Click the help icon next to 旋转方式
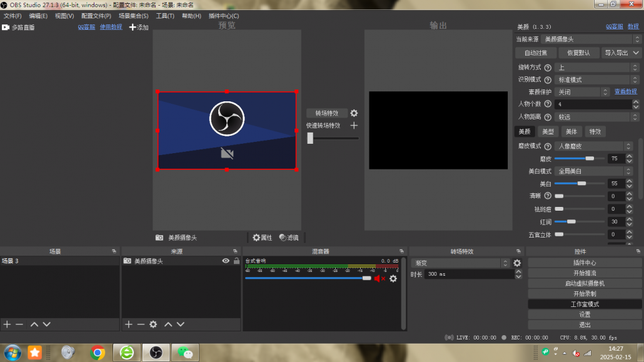The width and height of the screenshot is (644, 362). 548,68
